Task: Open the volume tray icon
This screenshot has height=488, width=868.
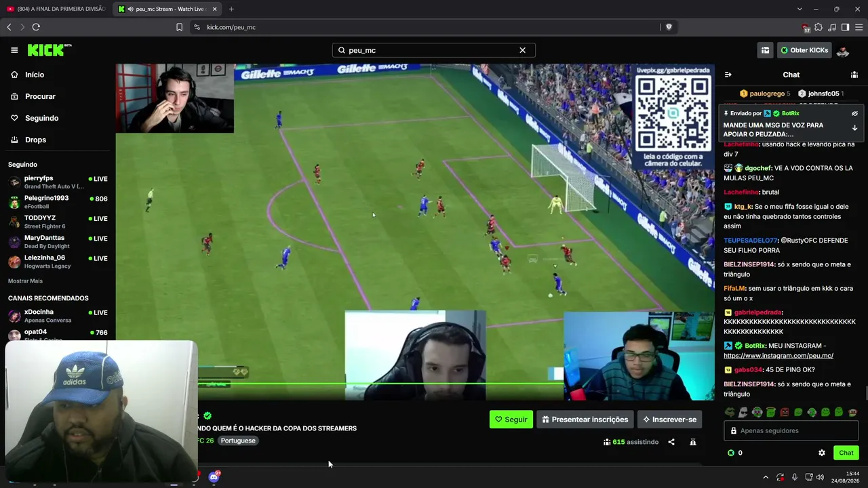Action: click(x=820, y=477)
